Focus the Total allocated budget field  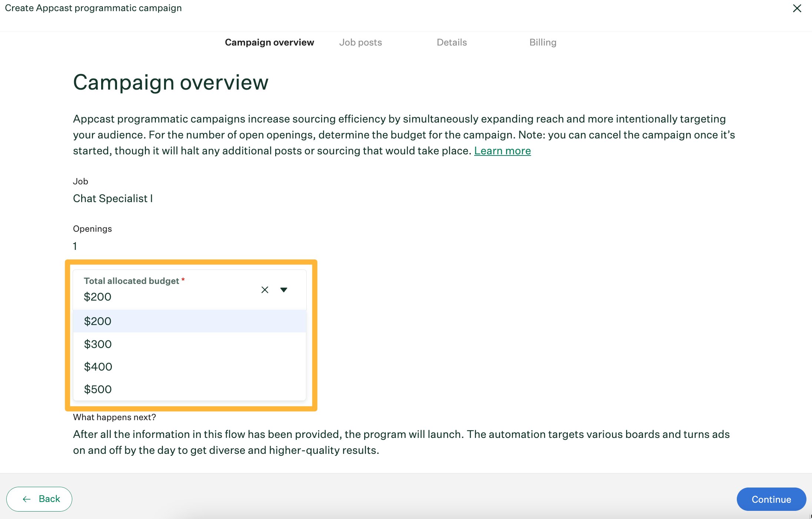point(190,289)
